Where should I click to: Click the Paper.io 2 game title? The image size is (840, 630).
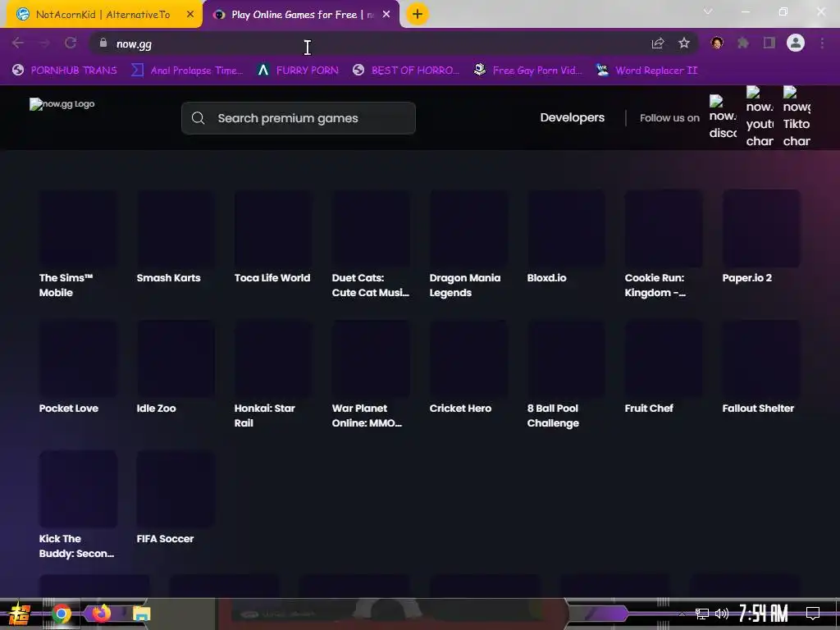tap(746, 277)
